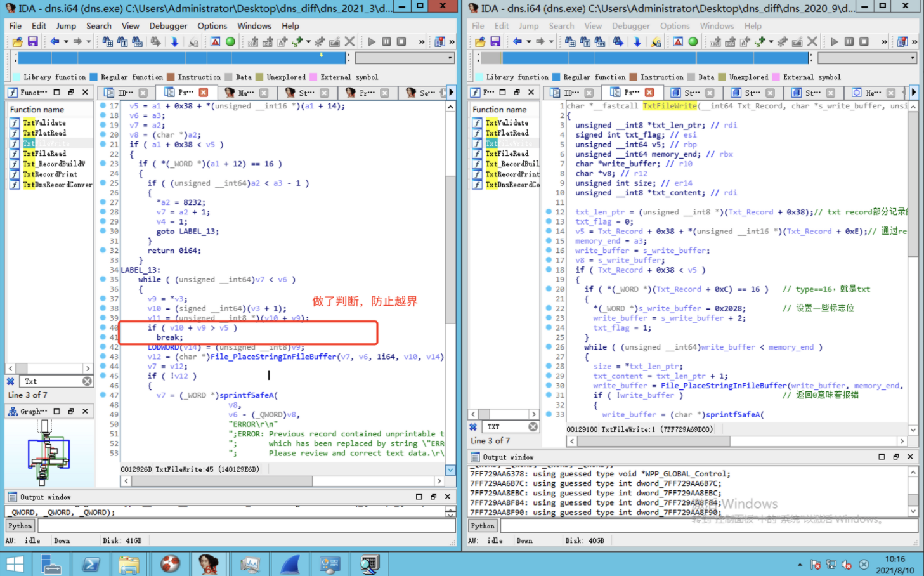Open empty combo box beside left navigation band

[405, 58]
